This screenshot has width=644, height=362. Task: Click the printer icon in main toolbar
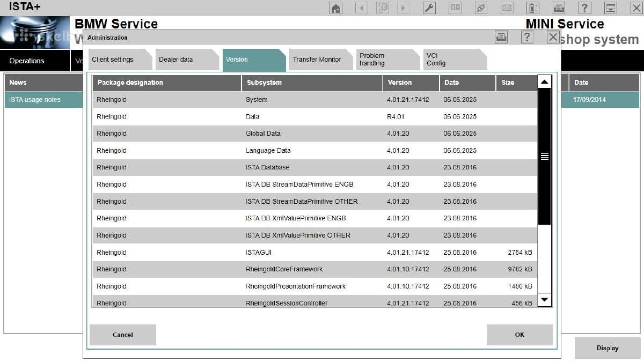point(559,8)
